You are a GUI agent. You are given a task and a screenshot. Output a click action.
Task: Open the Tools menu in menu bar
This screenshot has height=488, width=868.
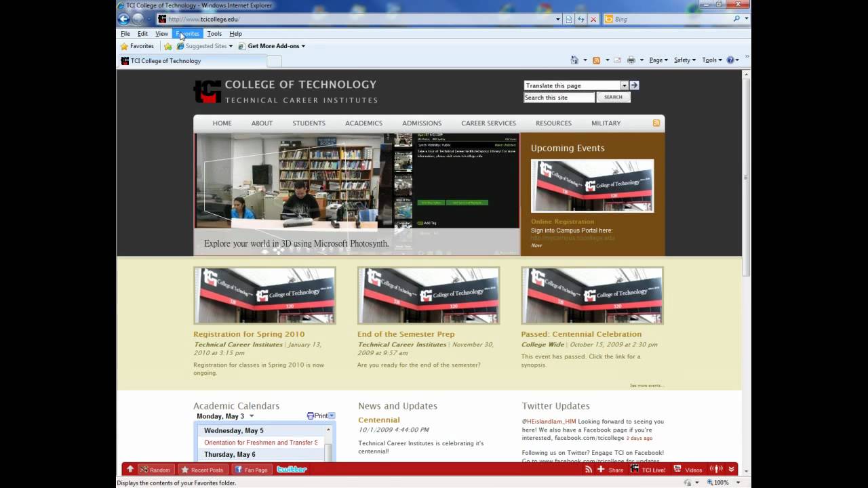(x=214, y=33)
